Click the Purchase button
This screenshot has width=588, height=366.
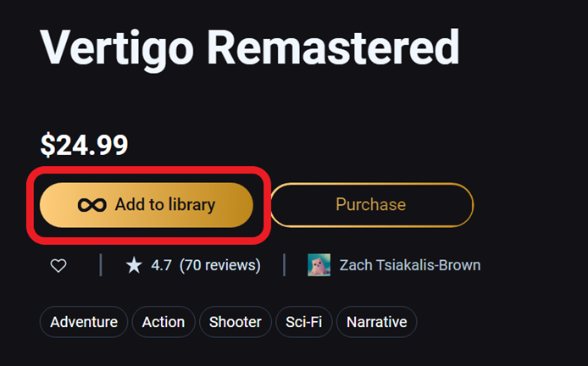[x=371, y=205]
